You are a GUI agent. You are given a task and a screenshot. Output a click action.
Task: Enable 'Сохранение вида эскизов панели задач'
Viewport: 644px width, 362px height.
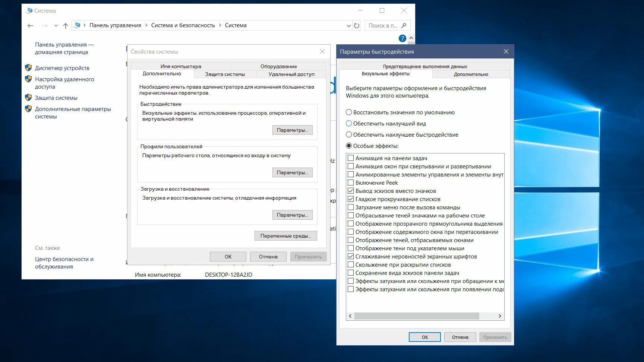point(351,273)
